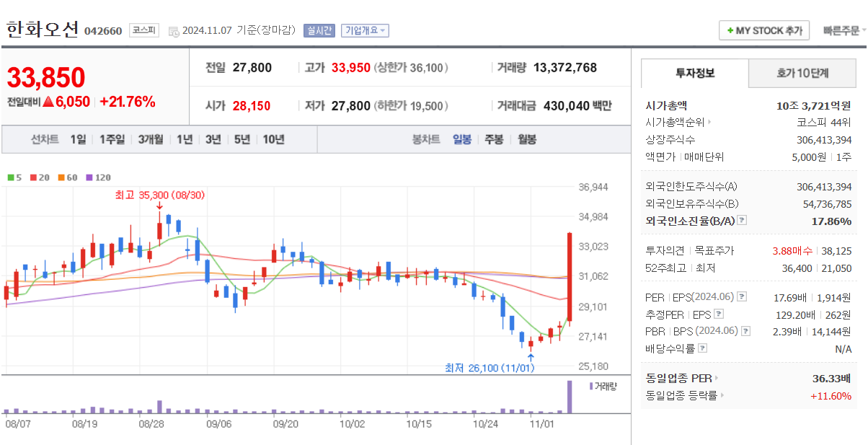
Task: Click the 동일업종 등락률 value +11.60%
Action: coord(831,395)
